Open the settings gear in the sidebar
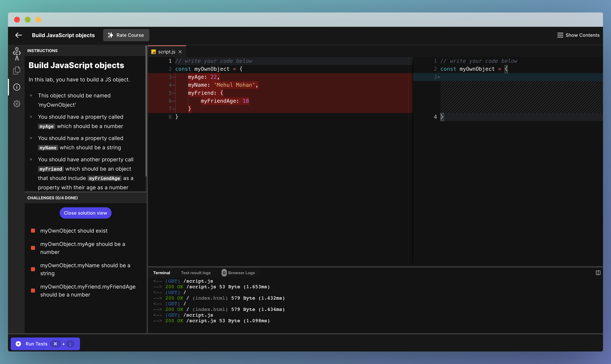This screenshot has width=611, height=364. 17,104
